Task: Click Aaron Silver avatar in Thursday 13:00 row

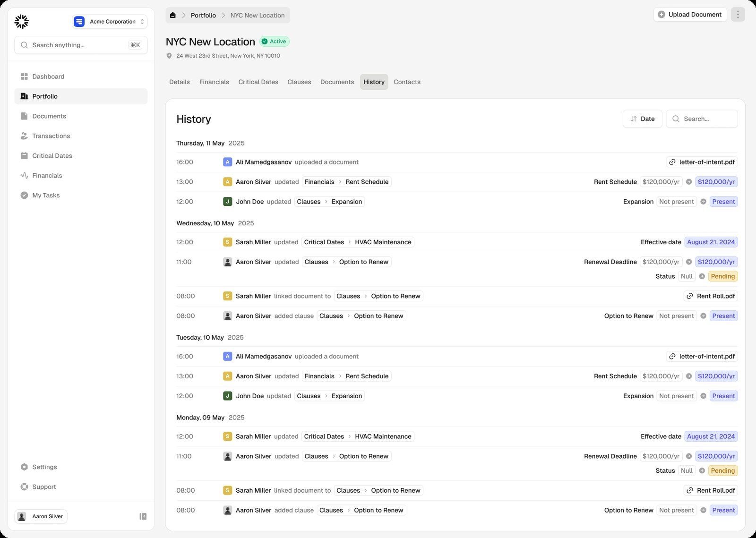Action: click(x=227, y=182)
